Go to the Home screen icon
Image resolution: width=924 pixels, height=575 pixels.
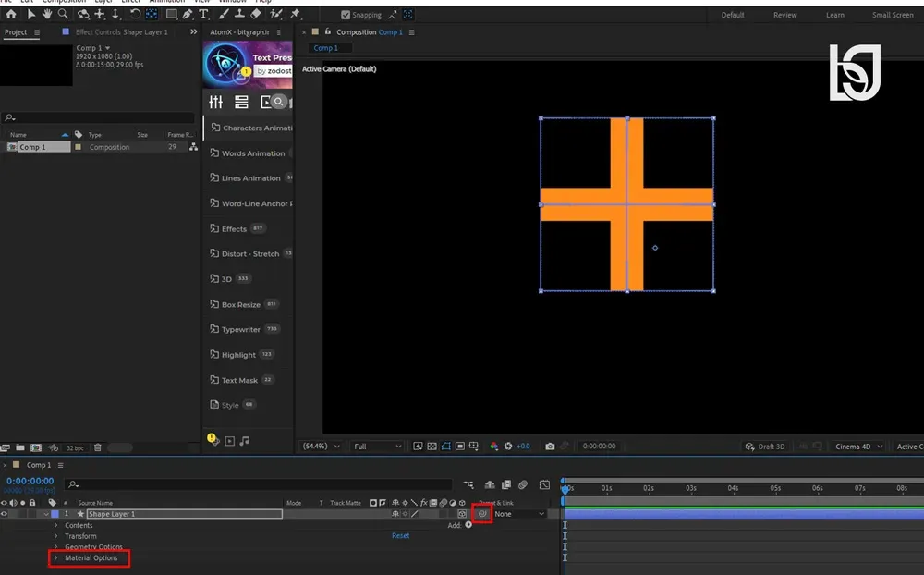tap(10, 14)
